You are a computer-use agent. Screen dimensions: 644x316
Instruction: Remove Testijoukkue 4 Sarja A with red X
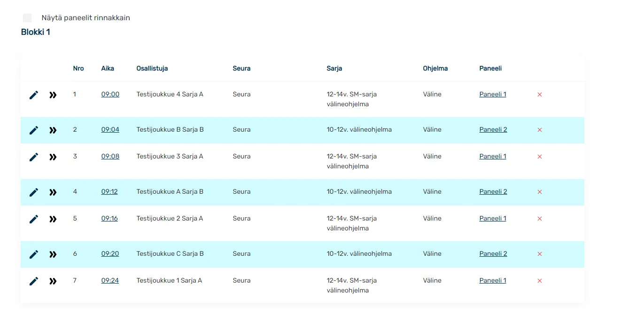click(x=540, y=95)
